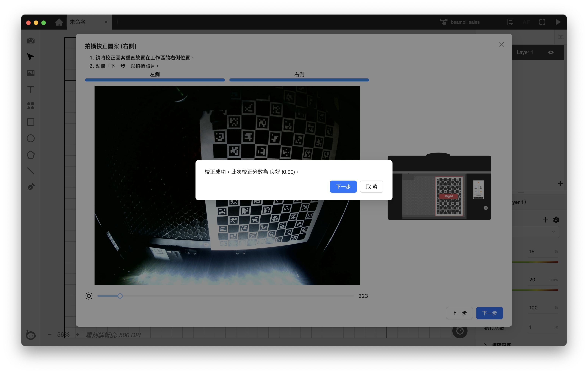
Task: Click the bottom 下一步 in calibration dialog
Action: 489,313
